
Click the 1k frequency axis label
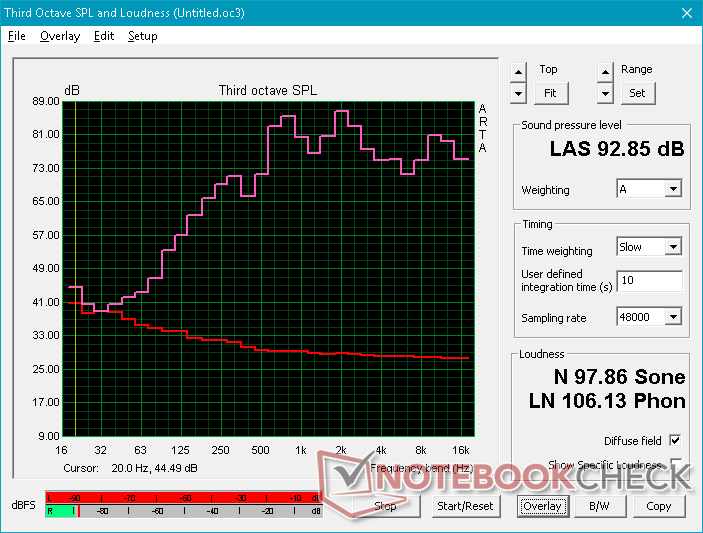(x=300, y=450)
